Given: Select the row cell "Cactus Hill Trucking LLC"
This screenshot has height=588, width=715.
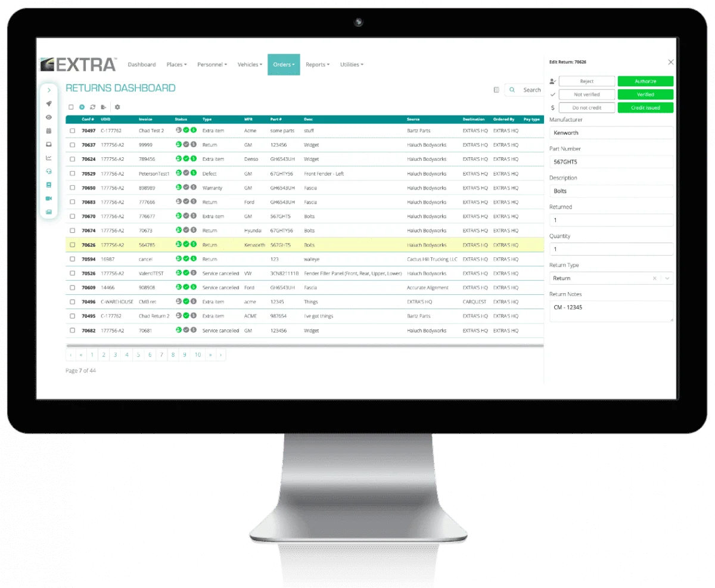Looking at the screenshot, I should coord(432,259).
